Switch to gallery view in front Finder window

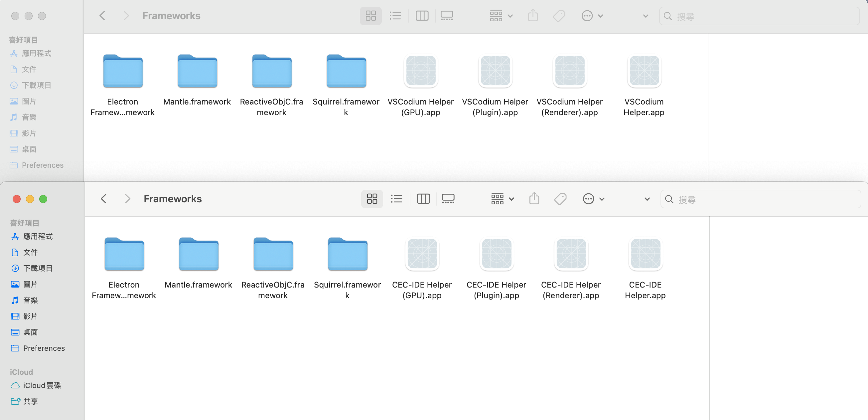point(448,199)
